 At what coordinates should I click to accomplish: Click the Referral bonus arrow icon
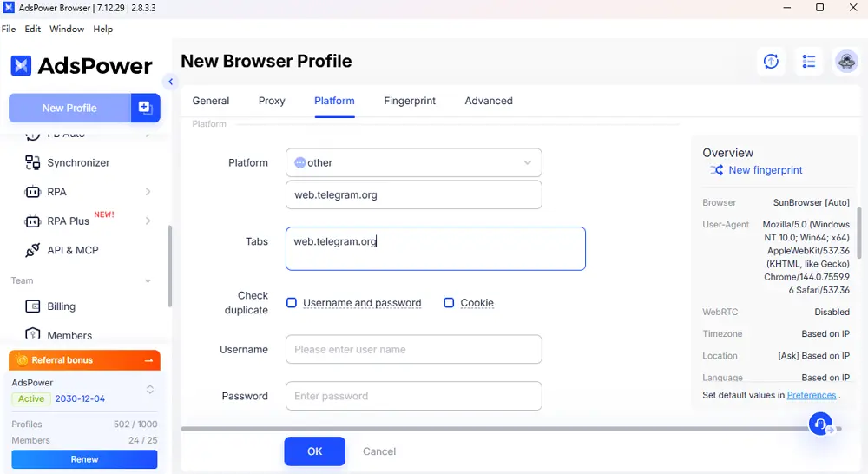pos(148,360)
